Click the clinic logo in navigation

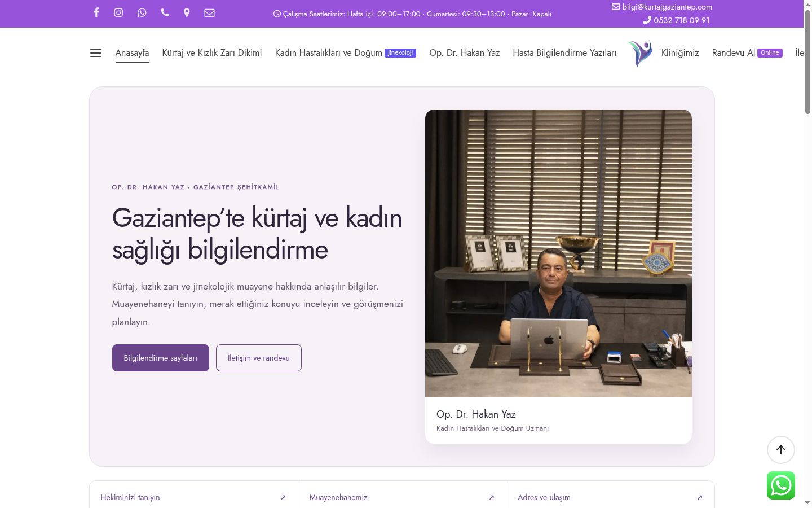[640, 53]
